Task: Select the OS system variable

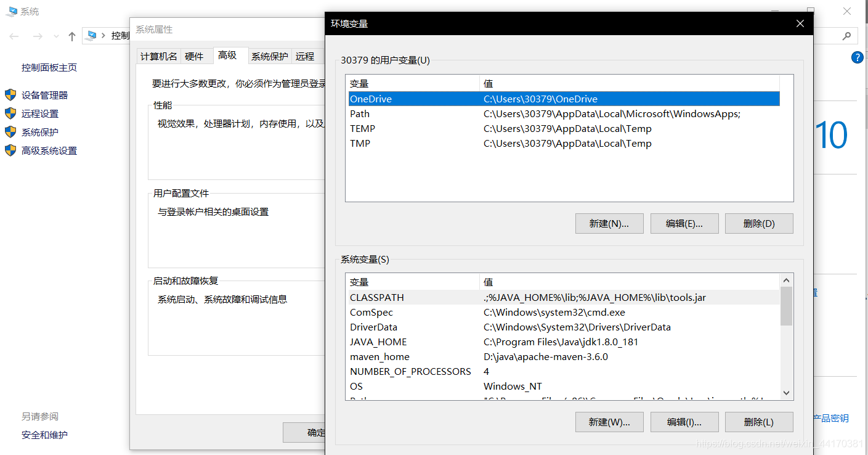Action: [564, 386]
